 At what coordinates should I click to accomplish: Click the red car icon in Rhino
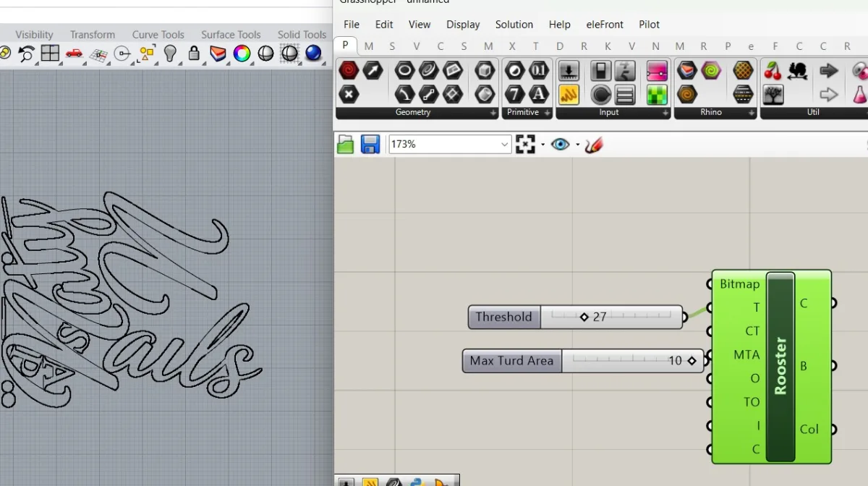pos(74,54)
